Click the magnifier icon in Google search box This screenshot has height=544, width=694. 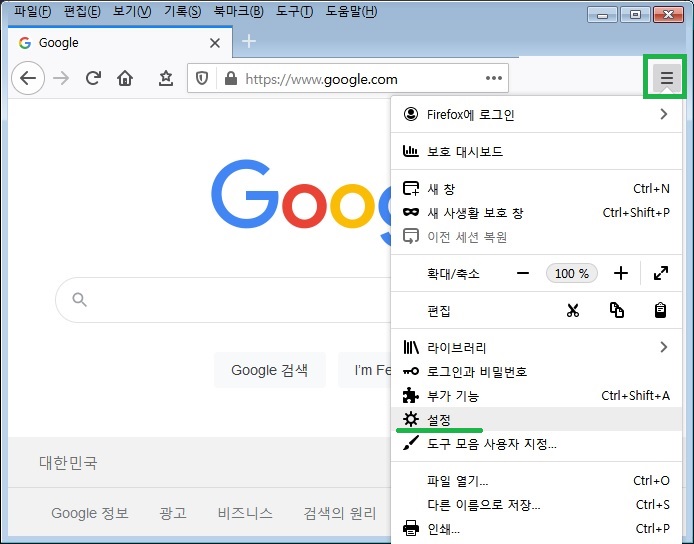(x=79, y=300)
